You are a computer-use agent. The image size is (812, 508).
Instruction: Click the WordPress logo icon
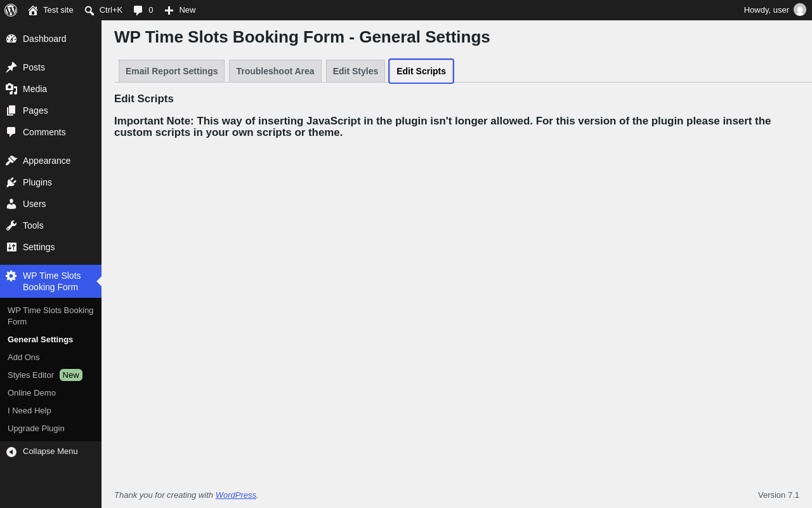11,10
